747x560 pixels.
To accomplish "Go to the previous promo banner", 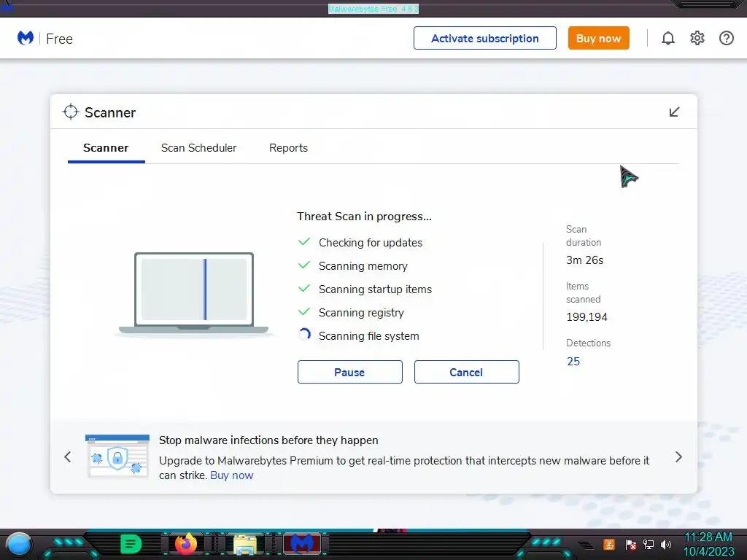I will point(68,457).
